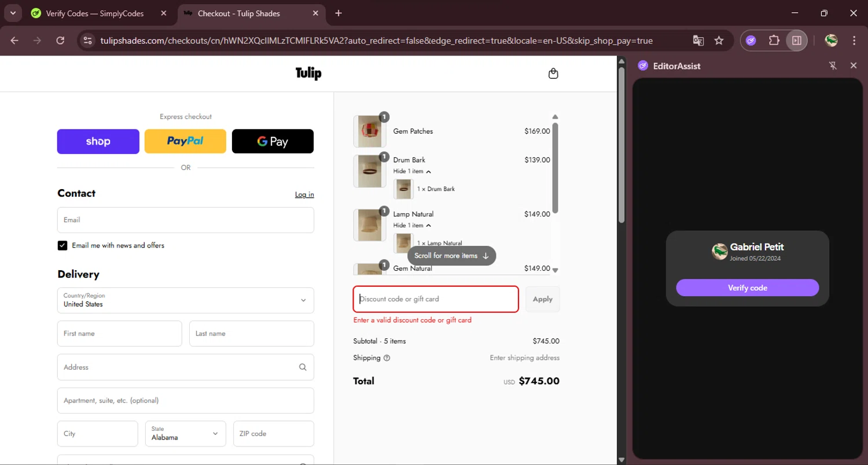Click the '1 × Drum Bark' sub-item
The height and width of the screenshot is (465, 868).
pyautogui.click(x=436, y=189)
